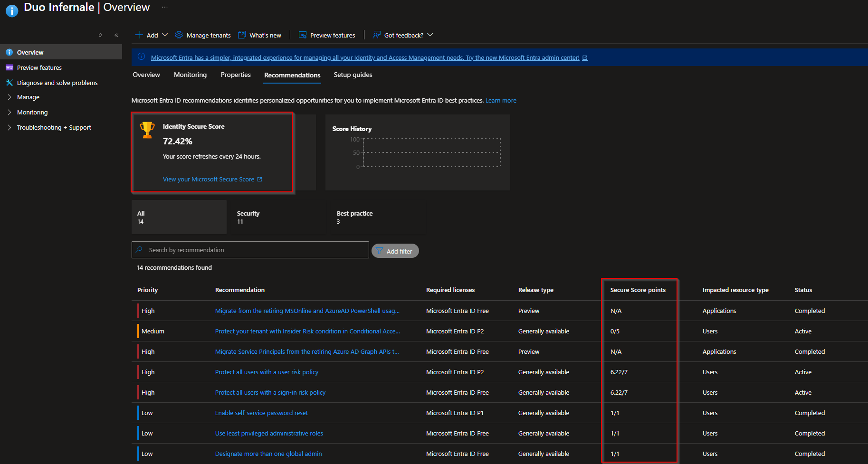
Task: Sort by Priority column header
Action: tap(148, 290)
